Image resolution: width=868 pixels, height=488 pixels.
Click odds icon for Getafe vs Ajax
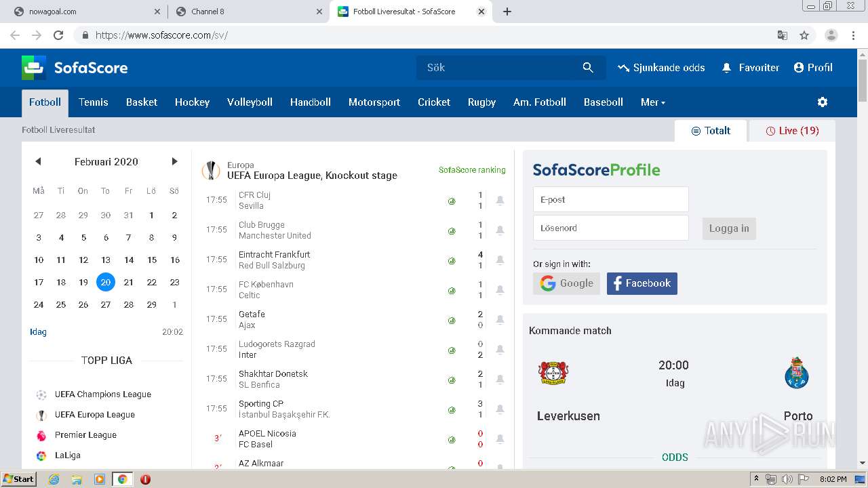pos(452,321)
